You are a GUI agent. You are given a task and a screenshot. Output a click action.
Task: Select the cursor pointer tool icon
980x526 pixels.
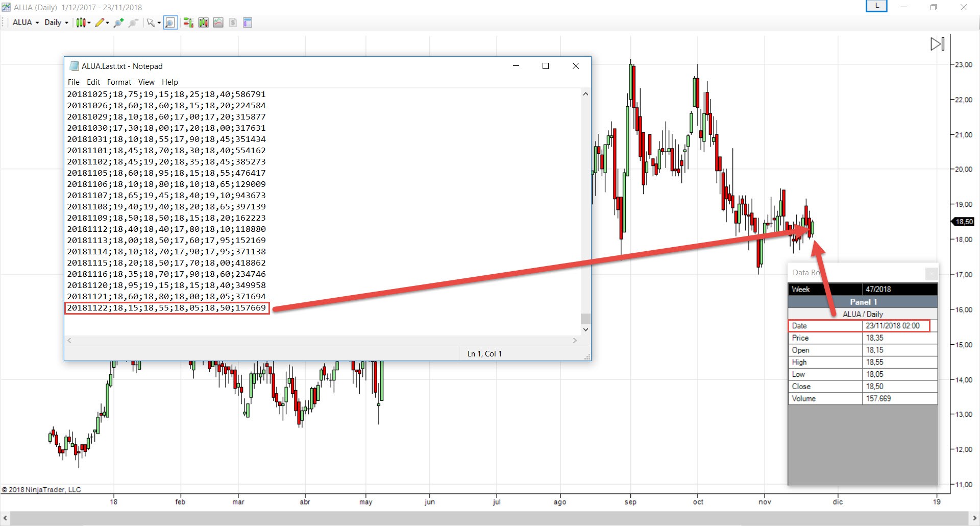pos(151,22)
